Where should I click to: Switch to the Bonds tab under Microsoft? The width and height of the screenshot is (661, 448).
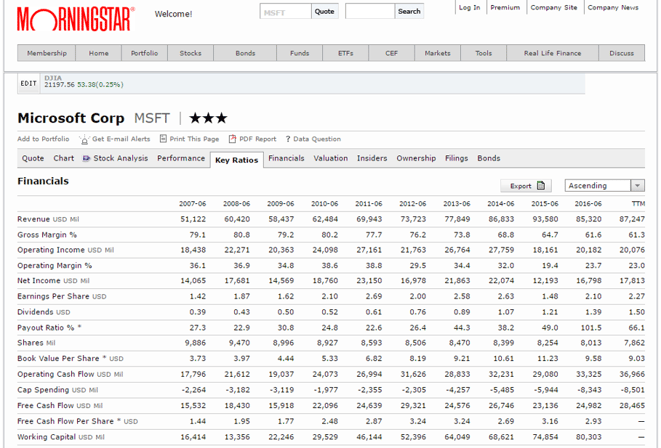[x=489, y=158]
